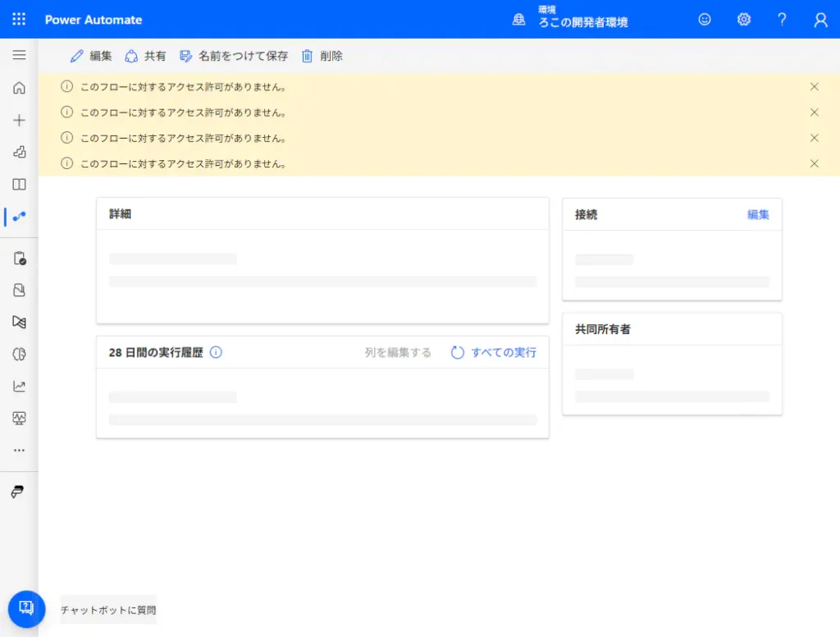Go to Home in sidebar
The image size is (840, 637).
pos(19,87)
